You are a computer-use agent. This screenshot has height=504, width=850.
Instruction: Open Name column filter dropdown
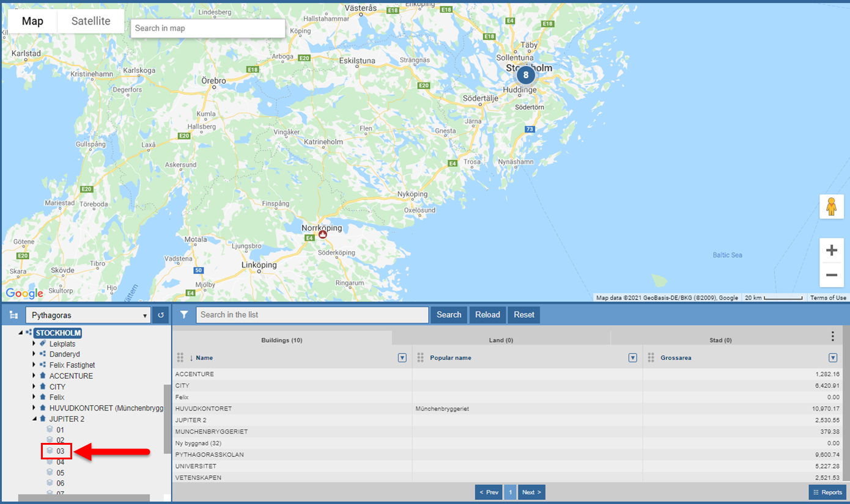click(402, 358)
